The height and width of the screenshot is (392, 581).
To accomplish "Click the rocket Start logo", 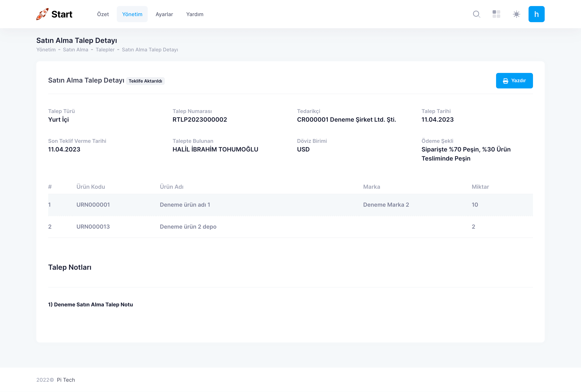I will (x=54, y=14).
